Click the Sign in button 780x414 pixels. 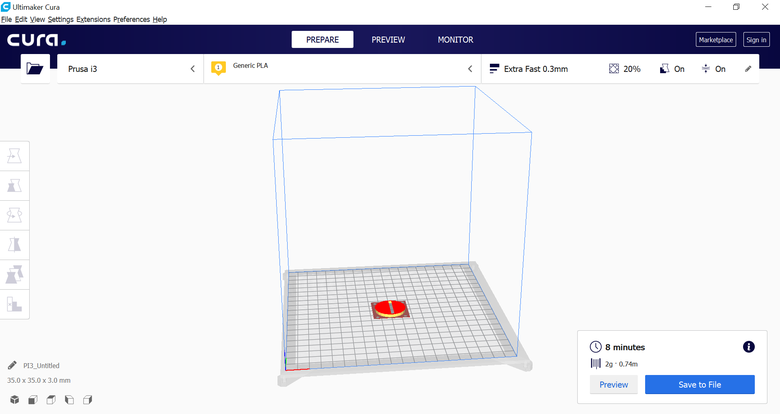click(756, 40)
